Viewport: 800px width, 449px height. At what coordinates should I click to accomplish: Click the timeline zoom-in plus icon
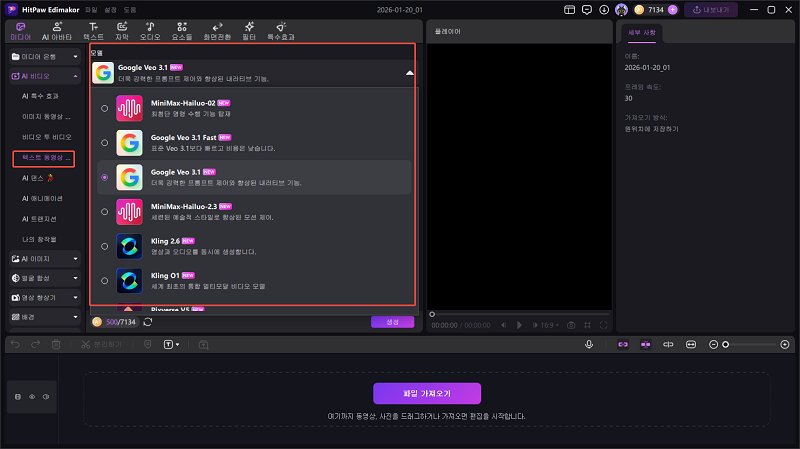pos(785,345)
